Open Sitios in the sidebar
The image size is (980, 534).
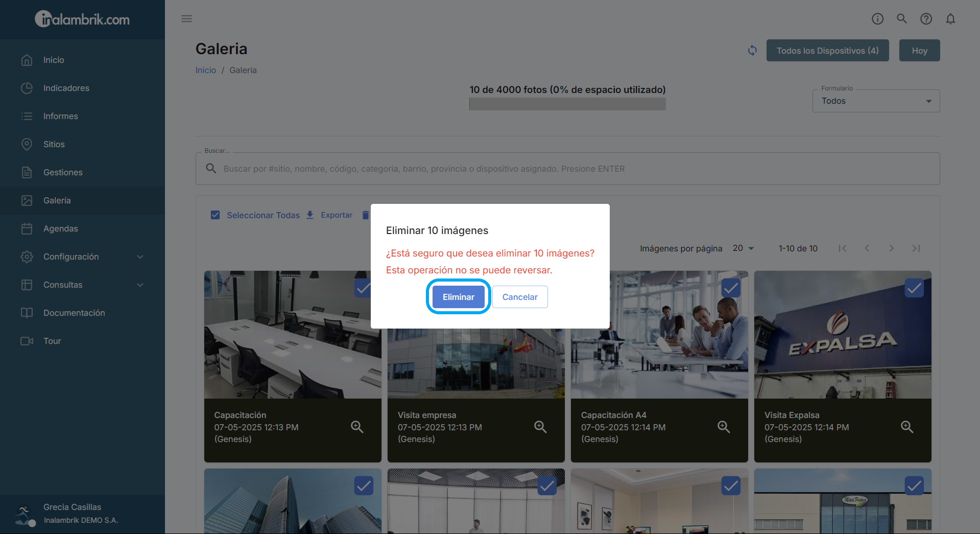(82, 144)
